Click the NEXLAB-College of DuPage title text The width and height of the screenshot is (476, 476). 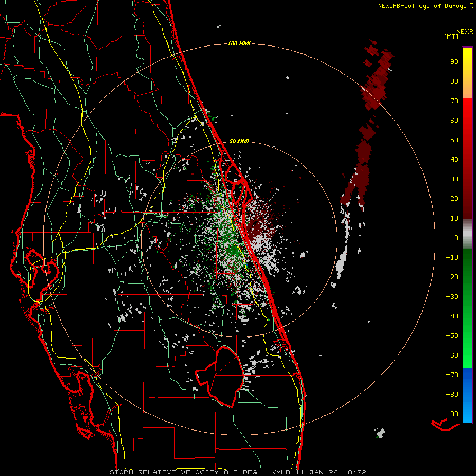coord(422,6)
